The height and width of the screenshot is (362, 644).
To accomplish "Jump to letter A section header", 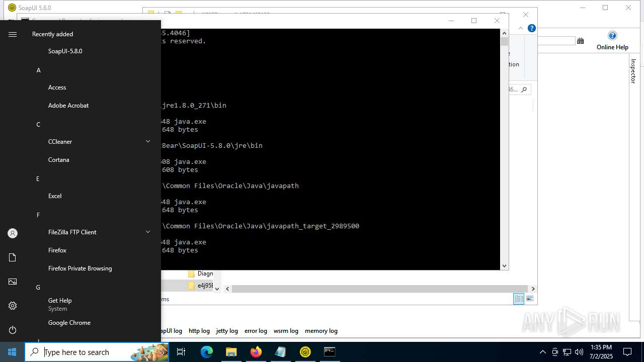I will click(38, 70).
